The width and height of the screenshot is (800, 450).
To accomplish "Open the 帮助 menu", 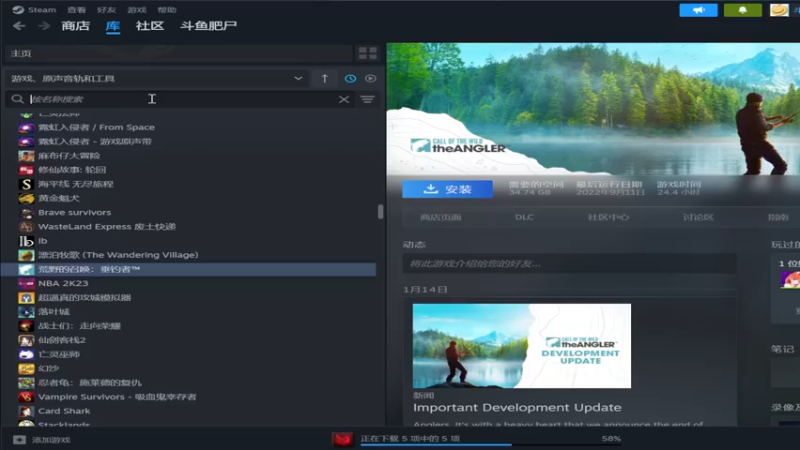I will pos(167,10).
